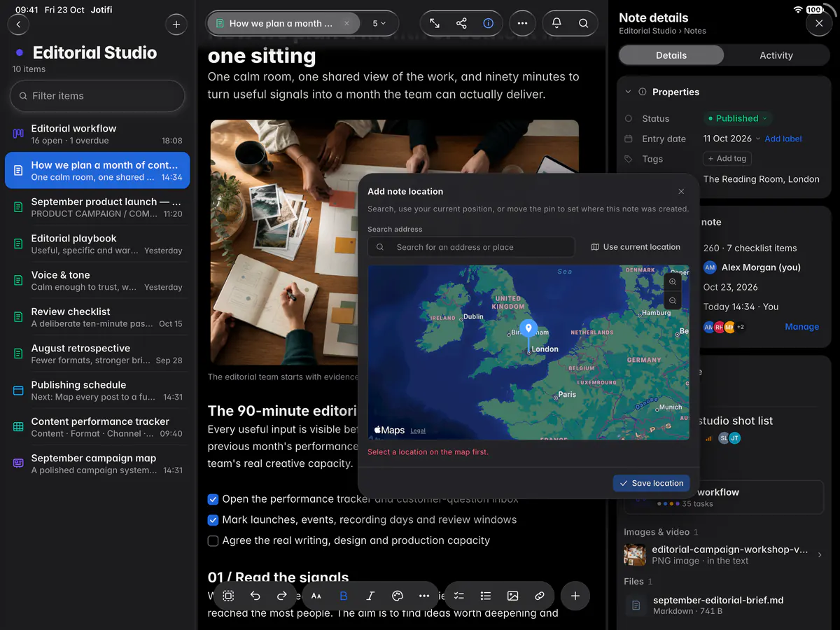The width and height of the screenshot is (840, 630).
Task: Uncheck 'Open the performance tracker' checklist item
Action: [213, 499]
